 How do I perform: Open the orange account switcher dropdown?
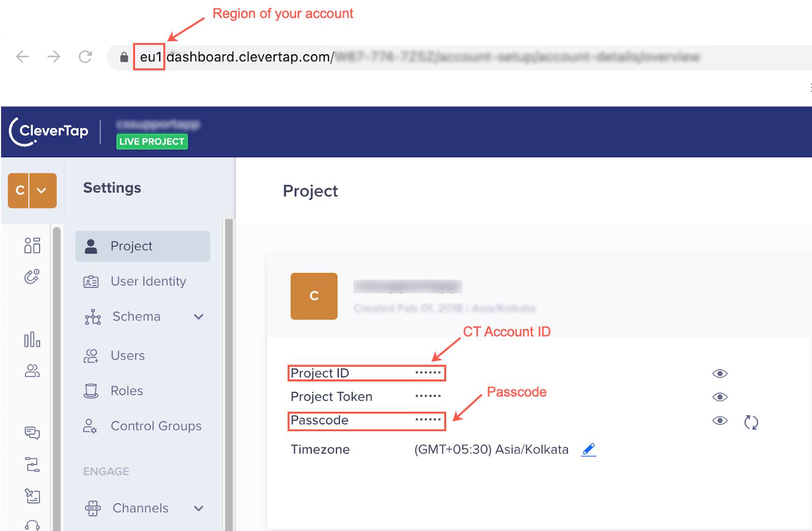[42, 191]
